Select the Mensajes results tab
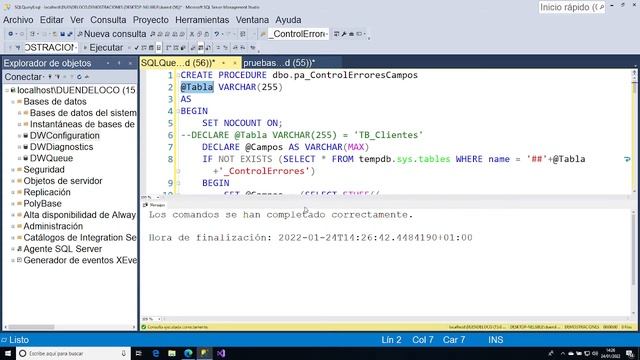This screenshot has height=360, width=640. pos(154,205)
